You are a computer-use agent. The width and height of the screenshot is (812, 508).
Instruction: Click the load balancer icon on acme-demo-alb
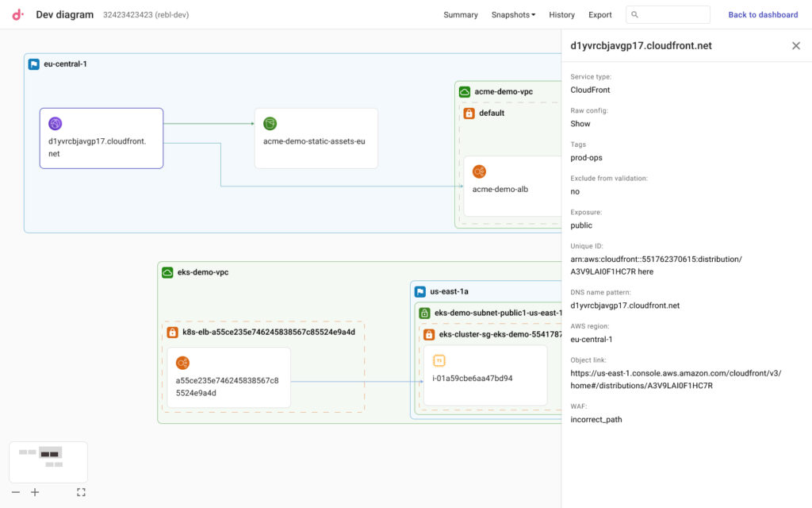click(479, 171)
